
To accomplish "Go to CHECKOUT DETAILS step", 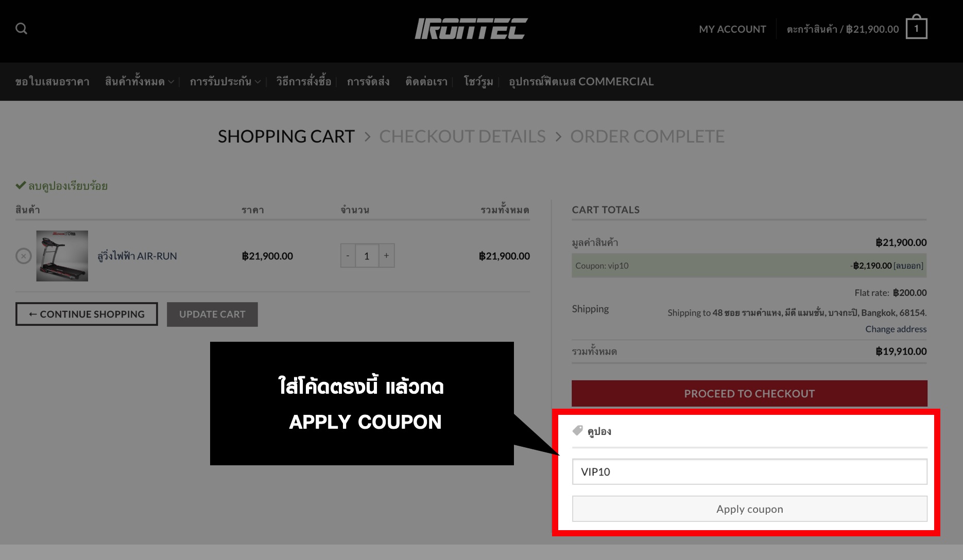I will 462,136.
